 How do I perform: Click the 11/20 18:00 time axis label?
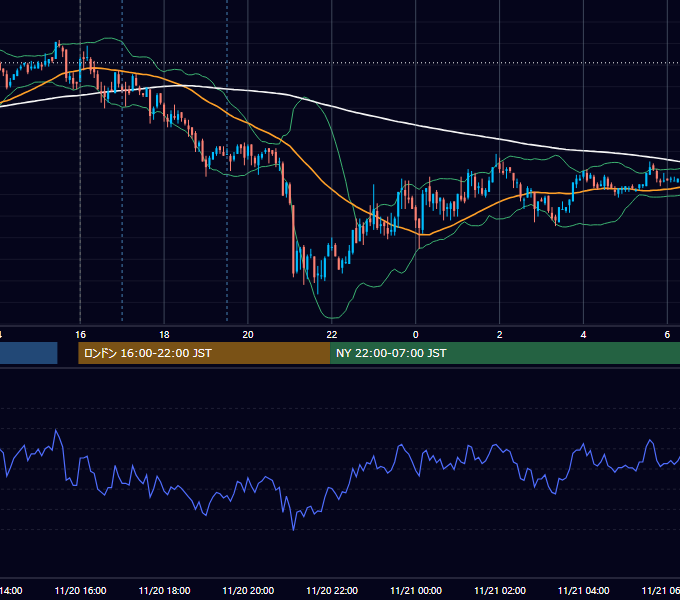pos(164,591)
